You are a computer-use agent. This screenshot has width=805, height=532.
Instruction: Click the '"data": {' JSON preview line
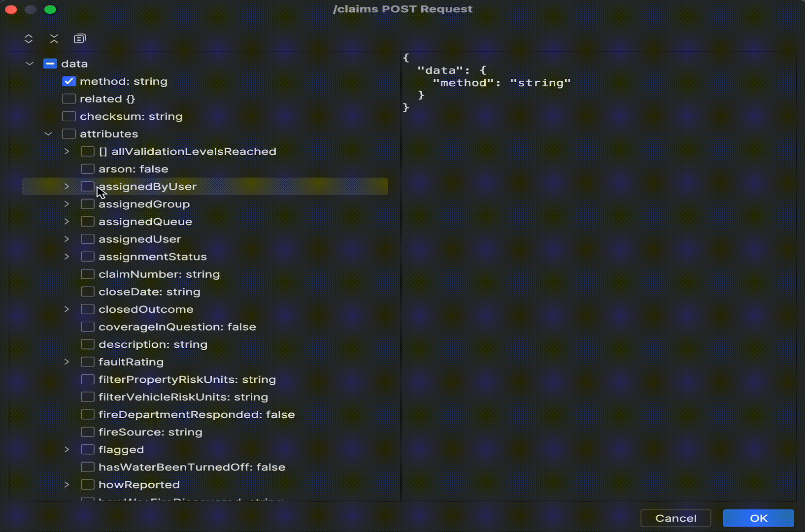coord(452,70)
